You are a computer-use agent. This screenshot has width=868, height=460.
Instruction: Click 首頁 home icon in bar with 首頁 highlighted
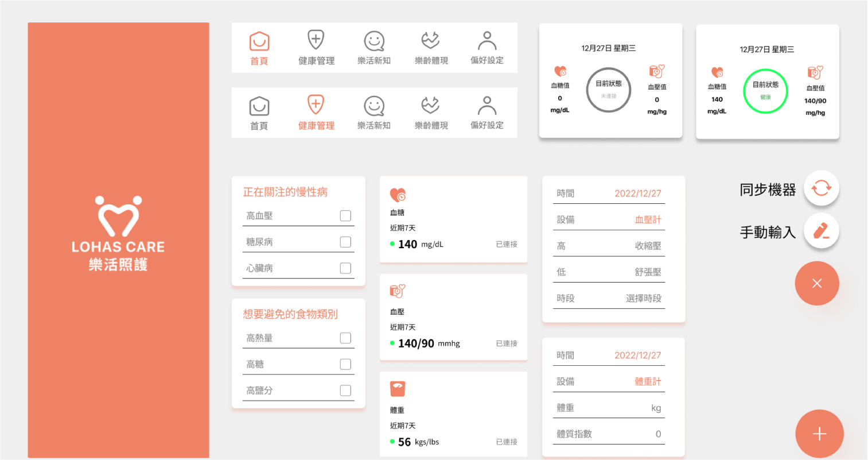pyautogui.click(x=259, y=41)
